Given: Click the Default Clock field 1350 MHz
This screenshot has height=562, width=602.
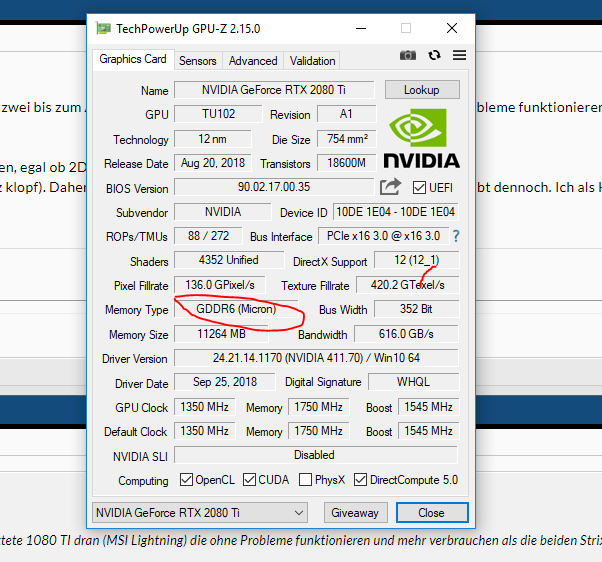Looking at the screenshot, I should click(x=205, y=431).
